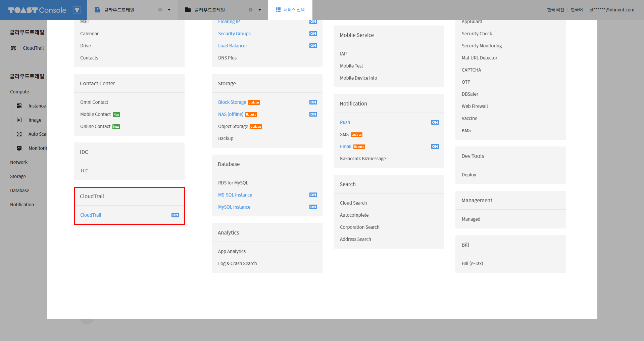Select CAPTCHA security service
644x341 pixels.
point(471,70)
